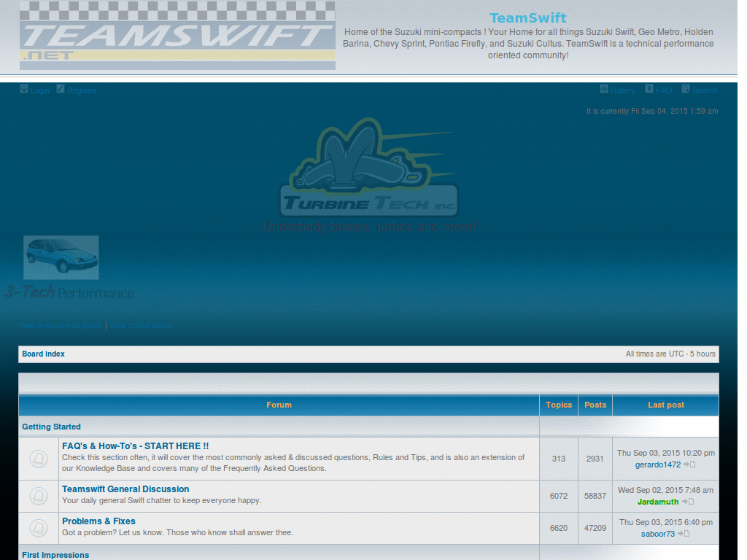Click the Posts column header

tap(595, 405)
